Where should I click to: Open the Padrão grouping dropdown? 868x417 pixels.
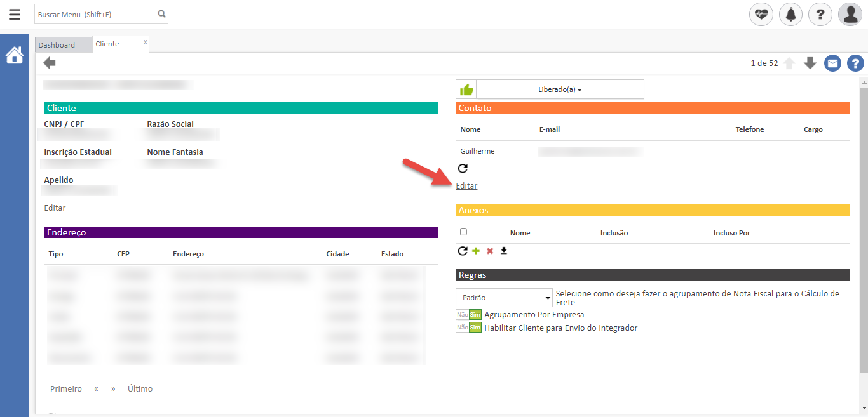(x=504, y=298)
